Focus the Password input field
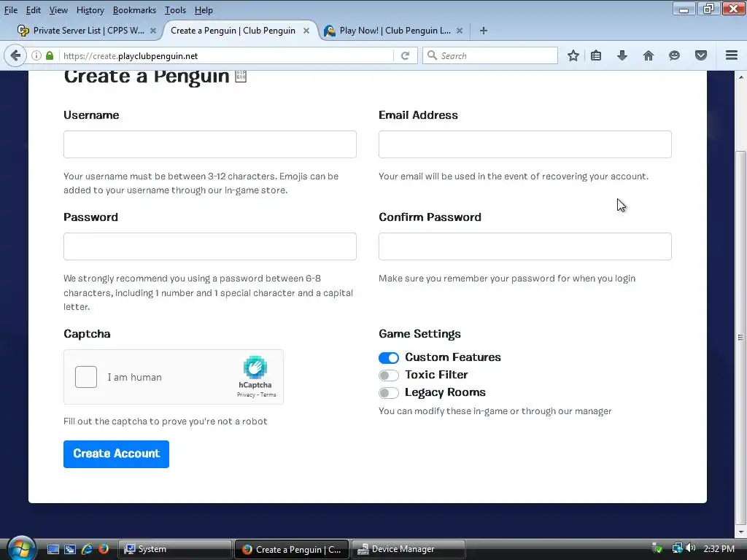 [x=209, y=246]
